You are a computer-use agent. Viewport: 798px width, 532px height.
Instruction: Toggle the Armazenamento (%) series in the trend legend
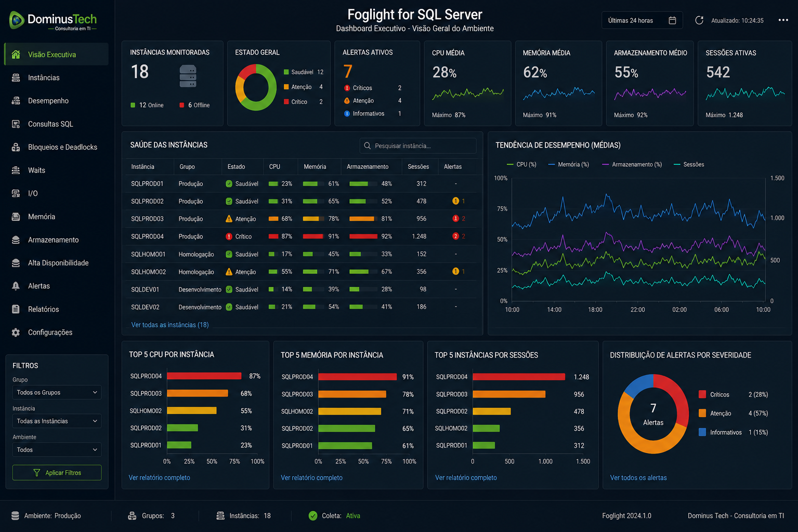[x=632, y=165]
